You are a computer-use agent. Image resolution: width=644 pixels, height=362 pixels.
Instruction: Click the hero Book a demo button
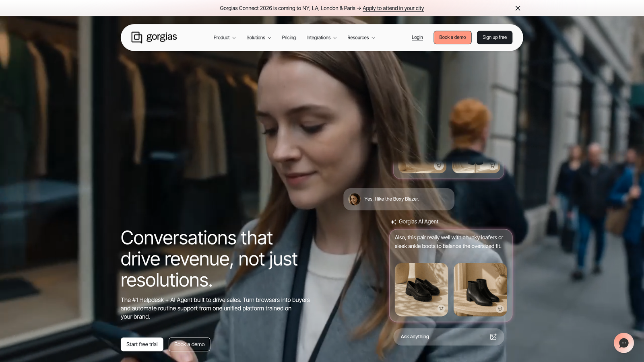(189, 344)
